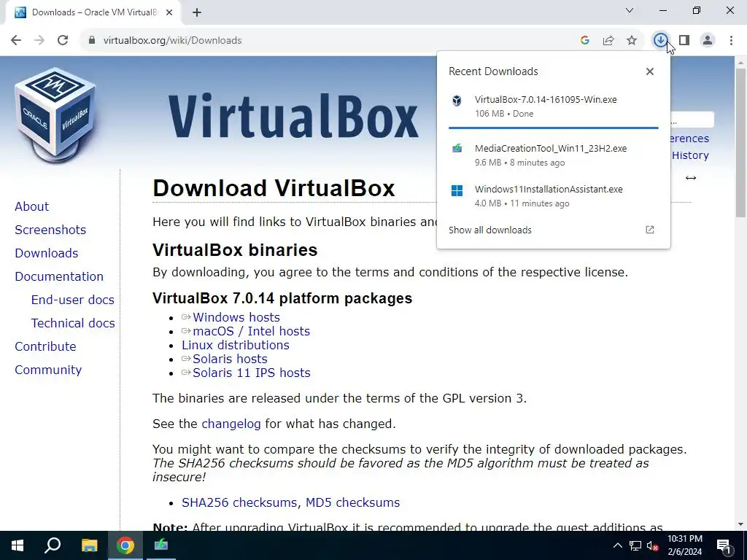Click the Media Creation Tool taskbar icon
Image resolution: width=747 pixels, height=560 pixels.
tap(161, 545)
